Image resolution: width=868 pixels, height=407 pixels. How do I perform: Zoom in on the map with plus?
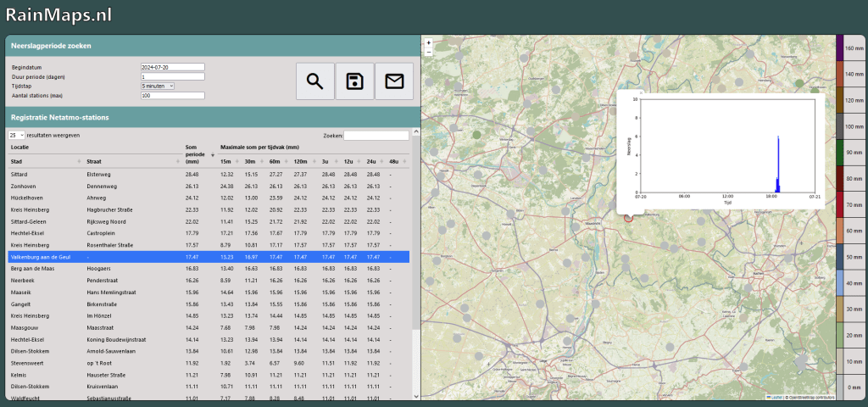pyautogui.click(x=429, y=42)
